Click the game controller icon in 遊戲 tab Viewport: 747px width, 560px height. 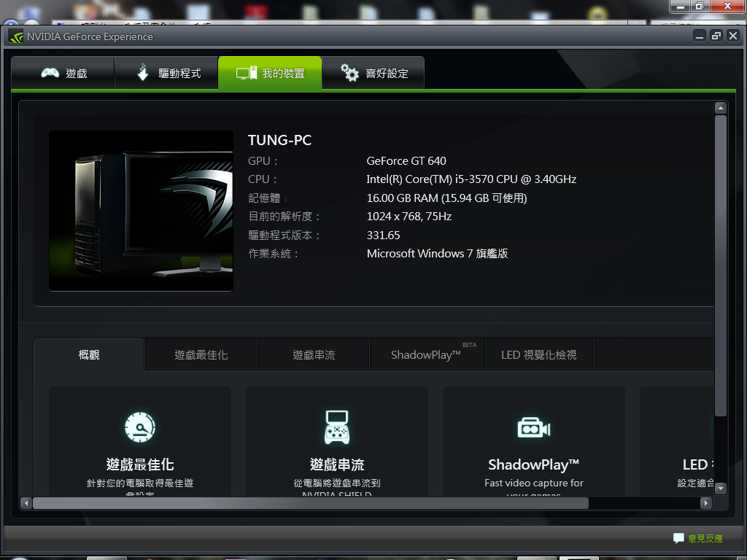click(x=50, y=73)
